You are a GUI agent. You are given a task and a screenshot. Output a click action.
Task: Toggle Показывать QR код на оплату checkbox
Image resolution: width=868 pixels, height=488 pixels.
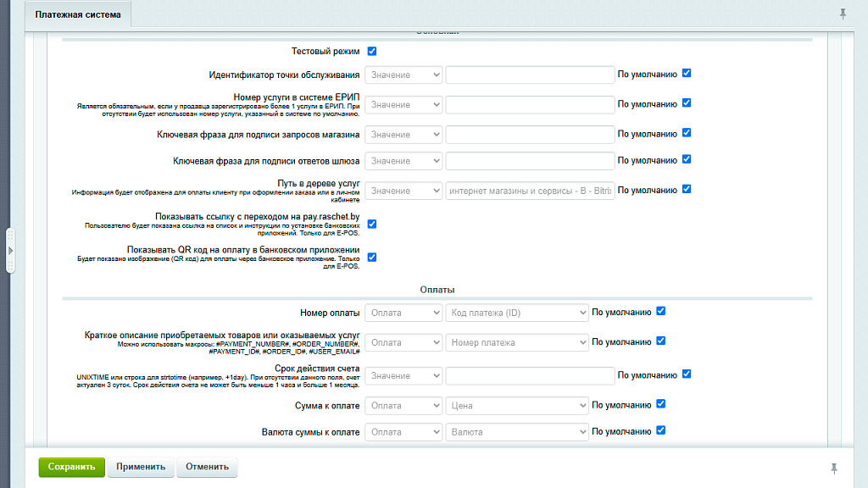(x=372, y=258)
